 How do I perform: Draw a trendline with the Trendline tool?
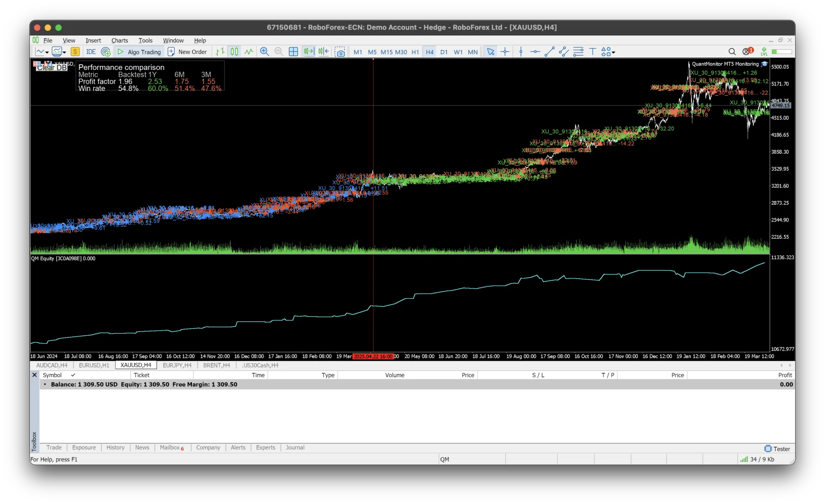(549, 52)
